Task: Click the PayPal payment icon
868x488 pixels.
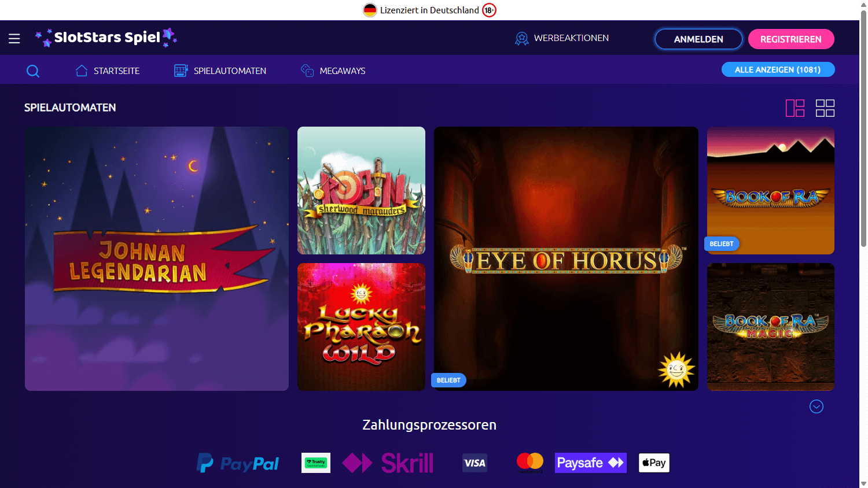Action: [x=238, y=463]
